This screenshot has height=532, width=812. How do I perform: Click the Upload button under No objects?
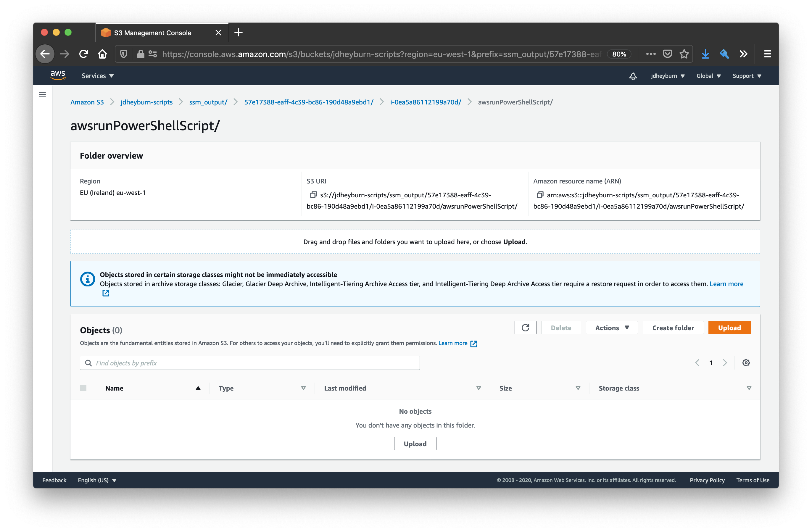[x=415, y=443]
